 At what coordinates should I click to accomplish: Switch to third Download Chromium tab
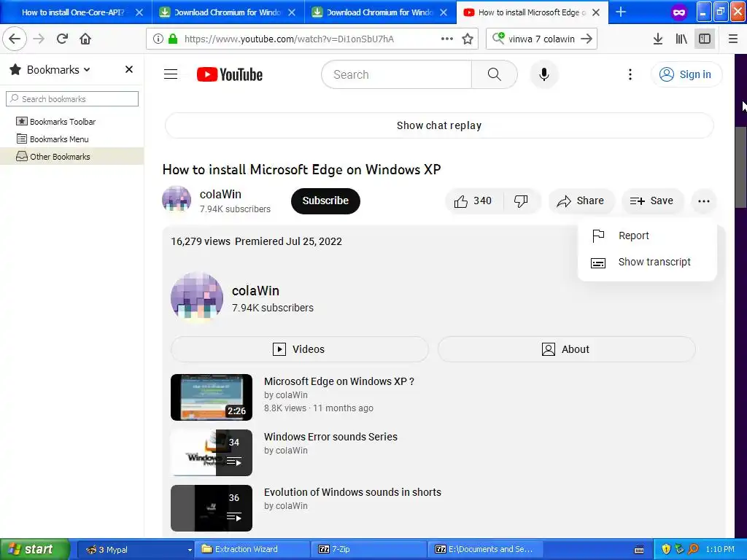point(379,12)
